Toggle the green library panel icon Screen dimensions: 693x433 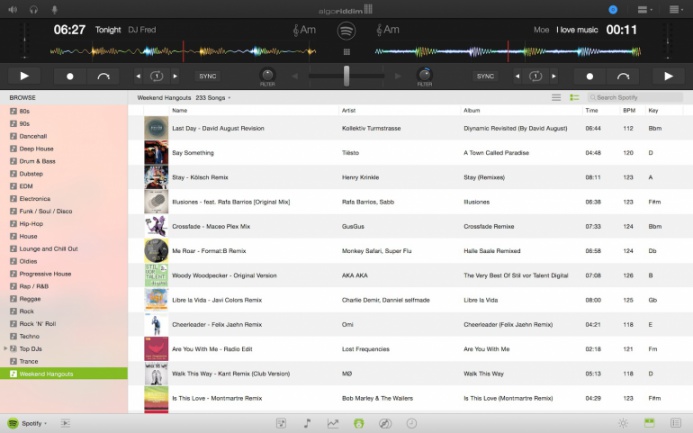649,423
